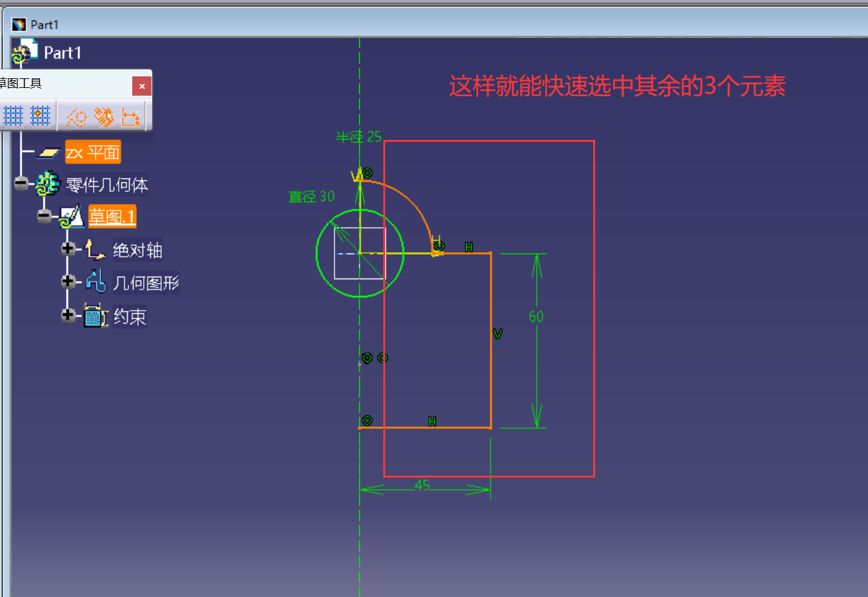Click the H constraint on bottom line
This screenshot has width=868, height=597.
pos(432,422)
